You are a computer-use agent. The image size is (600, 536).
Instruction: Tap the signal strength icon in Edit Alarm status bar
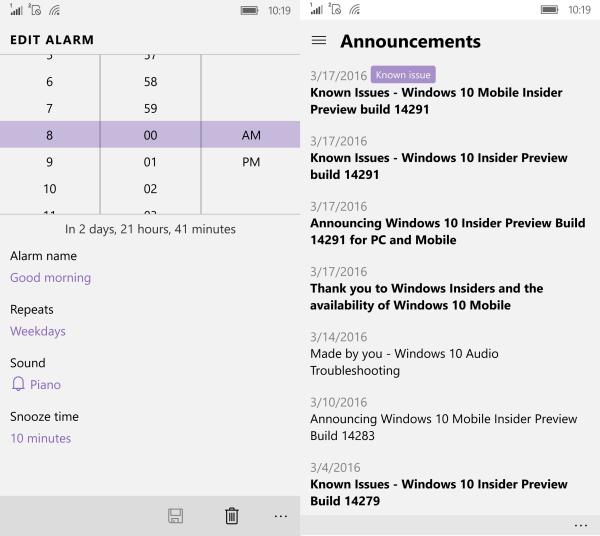point(16,10)
